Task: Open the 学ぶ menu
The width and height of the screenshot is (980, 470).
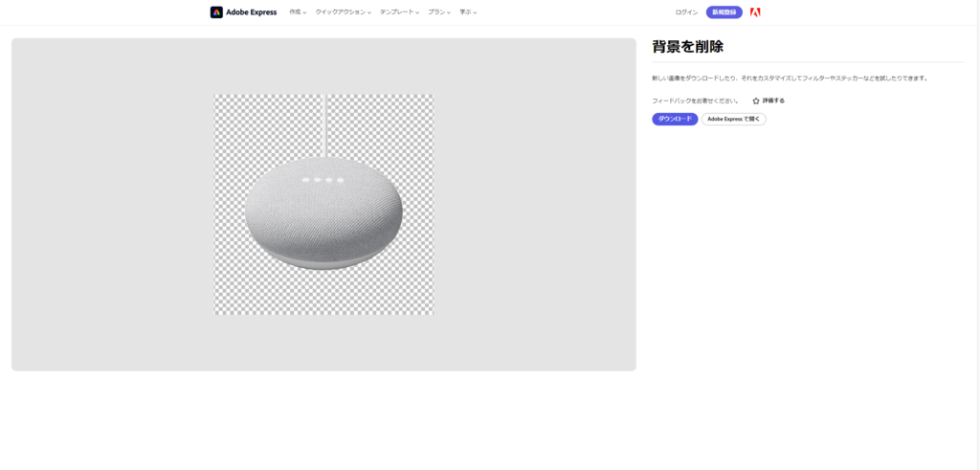Action: (468, 12)
